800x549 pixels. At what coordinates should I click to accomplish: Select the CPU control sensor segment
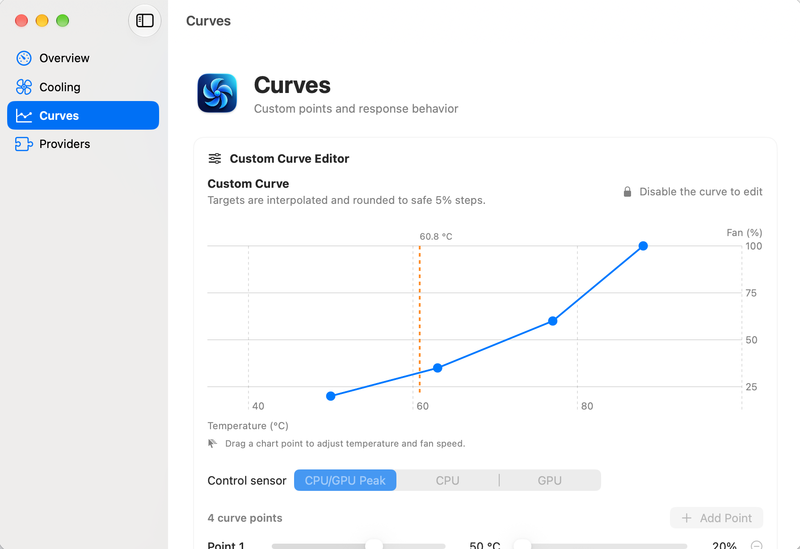pos(447,480)
